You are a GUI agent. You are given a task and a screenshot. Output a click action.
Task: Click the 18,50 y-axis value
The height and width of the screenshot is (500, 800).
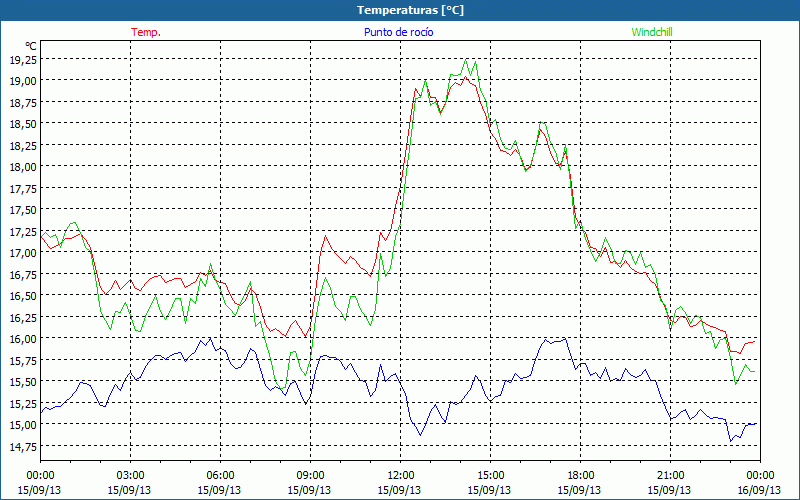22,123
